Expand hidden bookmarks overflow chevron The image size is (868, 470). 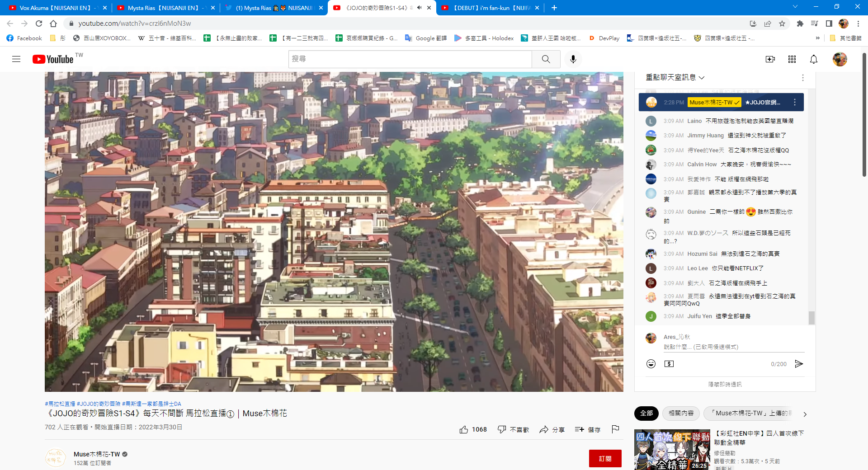(x=817, y=38)
